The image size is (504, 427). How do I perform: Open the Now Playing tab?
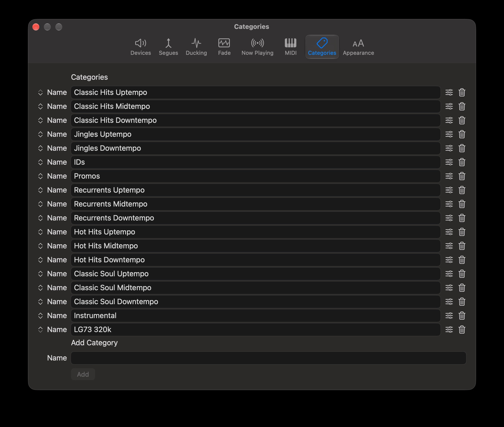257,47
